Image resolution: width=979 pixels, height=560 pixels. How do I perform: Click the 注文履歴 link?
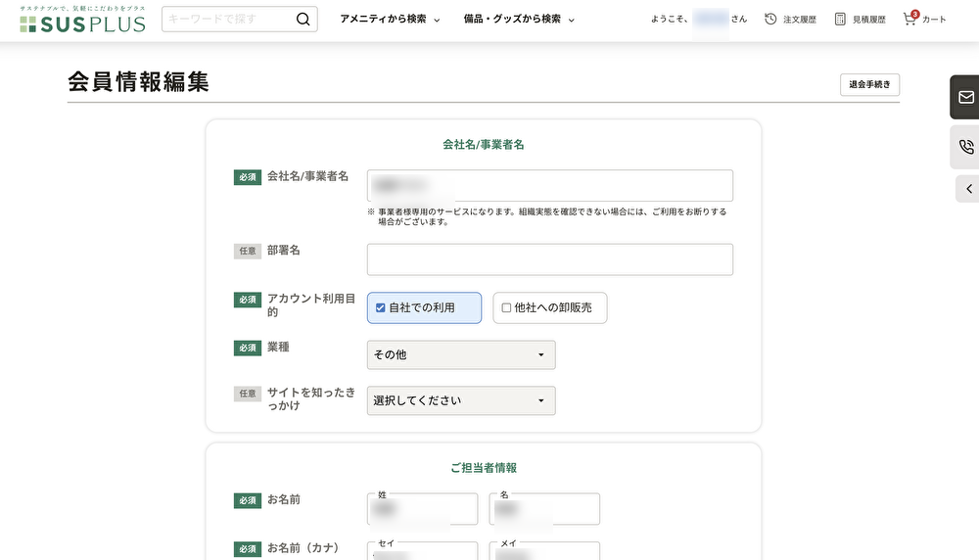click(799, 20)
